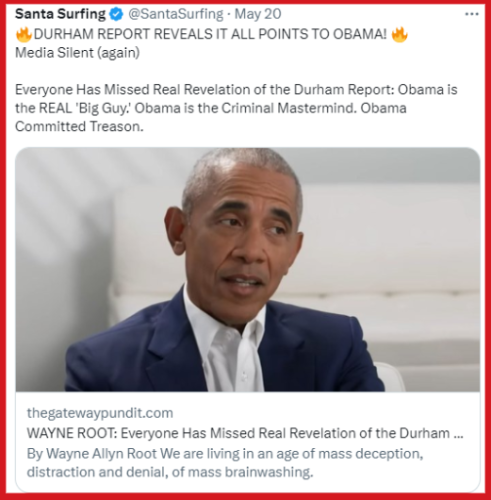Image resolution: width=491 pixels, height=500 pixels.
Task: Open the article preview photo
Action: coord(248,269)
